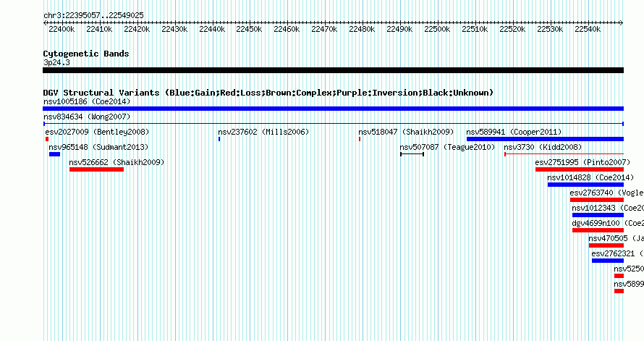Select the 3p24.3 band label

[56, 62]
